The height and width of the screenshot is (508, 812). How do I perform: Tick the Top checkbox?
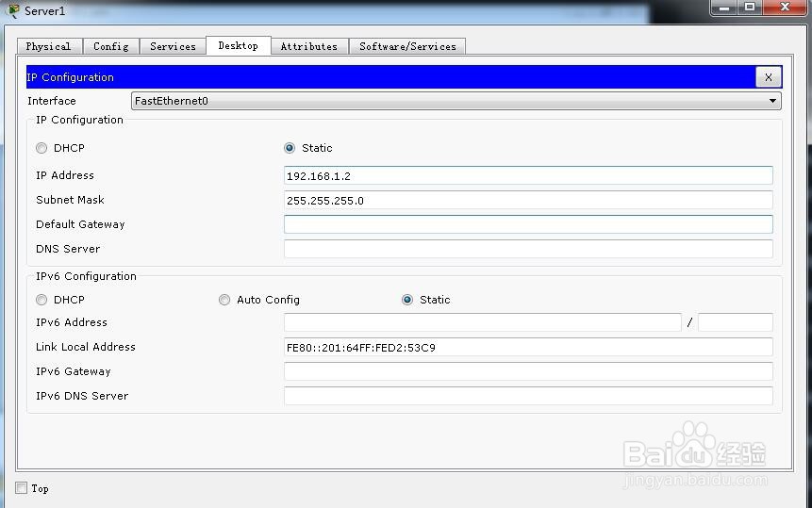coord(22,488)
